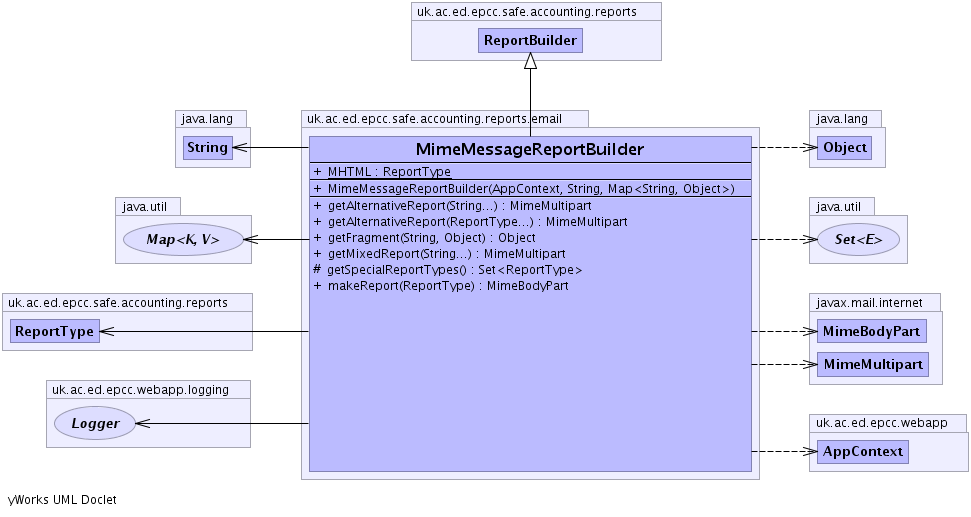Image resolution: width=971 pixels, height=517 pixels.
Task: Select the protected getSpecialReportTypes() method
Action: (454, 270)
